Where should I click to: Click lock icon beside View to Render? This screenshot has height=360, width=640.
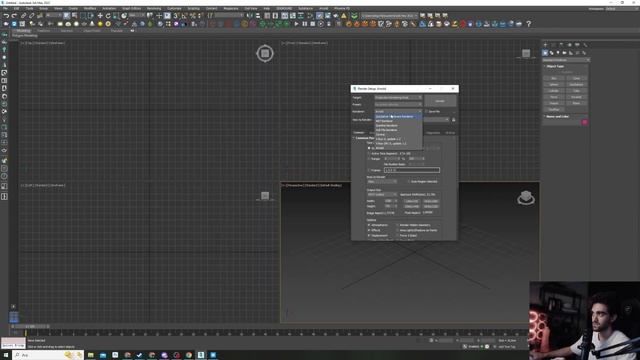[x=453, y=120]
